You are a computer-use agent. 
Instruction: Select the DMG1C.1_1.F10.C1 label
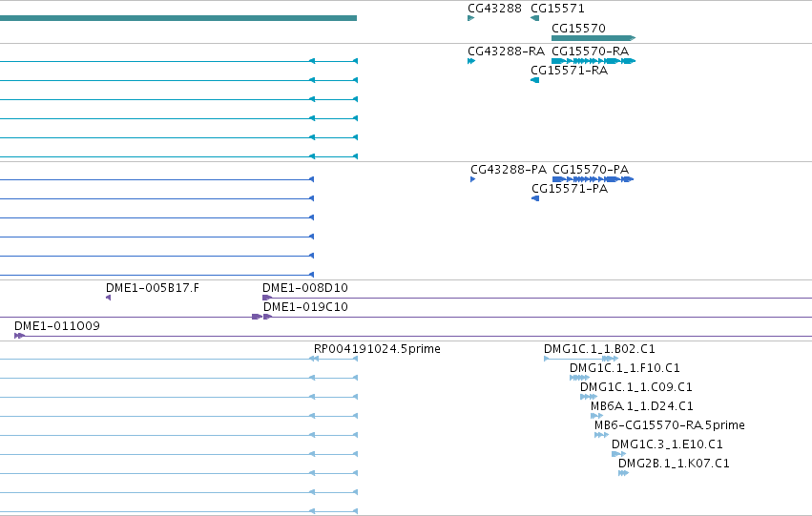click(625, 368)
